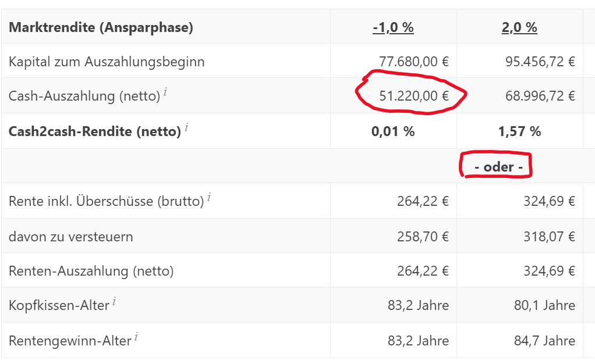
Task: Click the 84,7 Jahre Rentengewinn-Alter value
Action: tap(544, 341)
